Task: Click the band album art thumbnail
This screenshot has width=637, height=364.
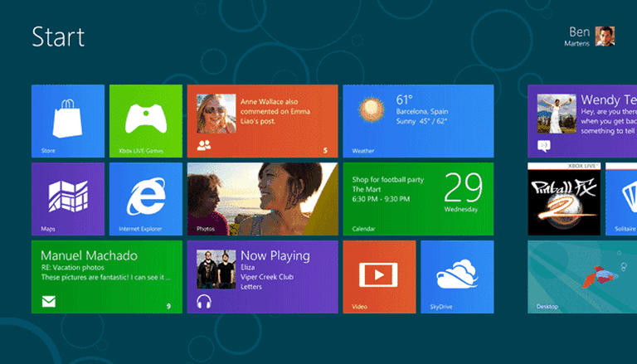Action: point(216,269)
